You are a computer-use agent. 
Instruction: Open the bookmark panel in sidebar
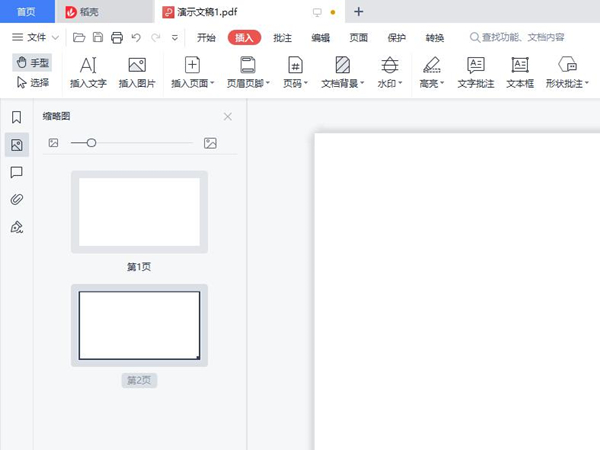coord(16,118)
